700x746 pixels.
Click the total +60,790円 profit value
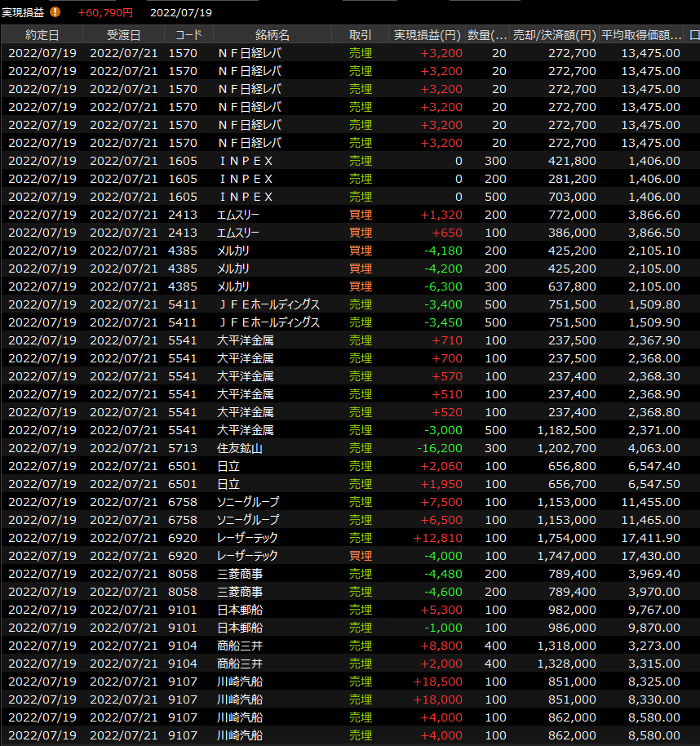click(x=104, y=12)
